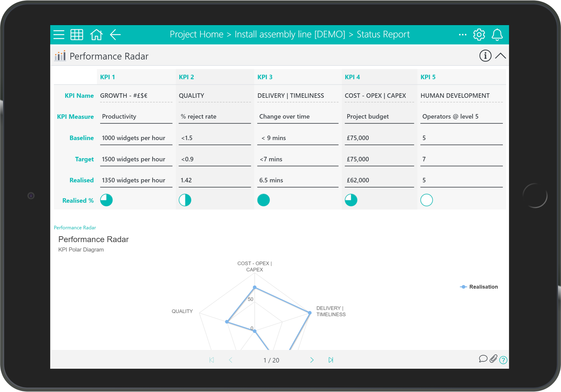Click the back arrow in the top bar
This screenshot has height=392, width=561.
point(115,35)
